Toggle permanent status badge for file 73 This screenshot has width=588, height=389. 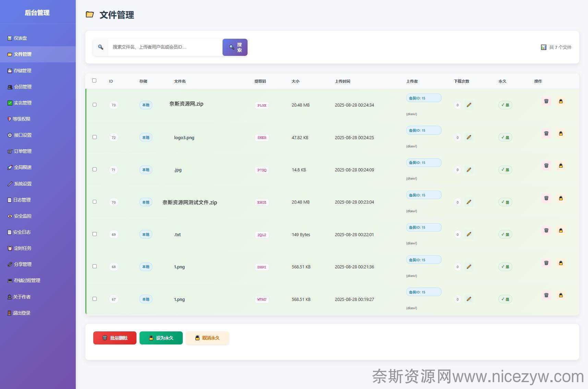[x=505, y=105]
